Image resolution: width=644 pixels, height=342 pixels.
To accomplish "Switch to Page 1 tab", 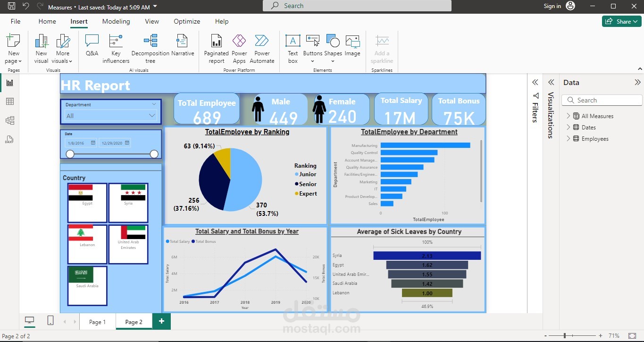I will [x=98, y=322].
